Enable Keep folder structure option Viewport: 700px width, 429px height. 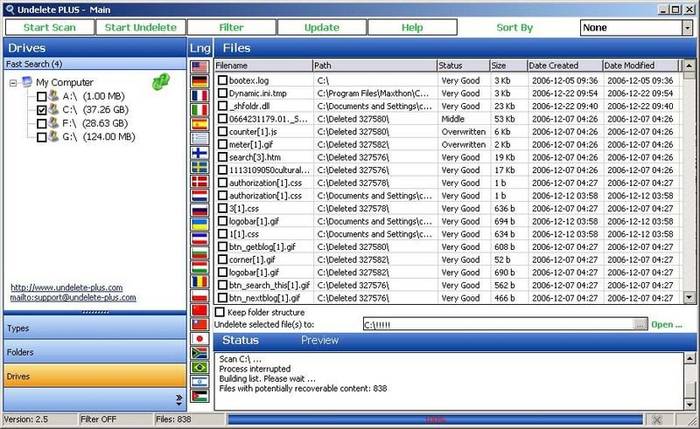[x=222, y=311]
